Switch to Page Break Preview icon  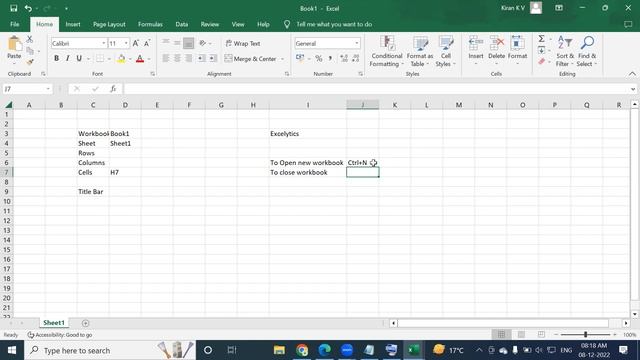tap(541, 335)
